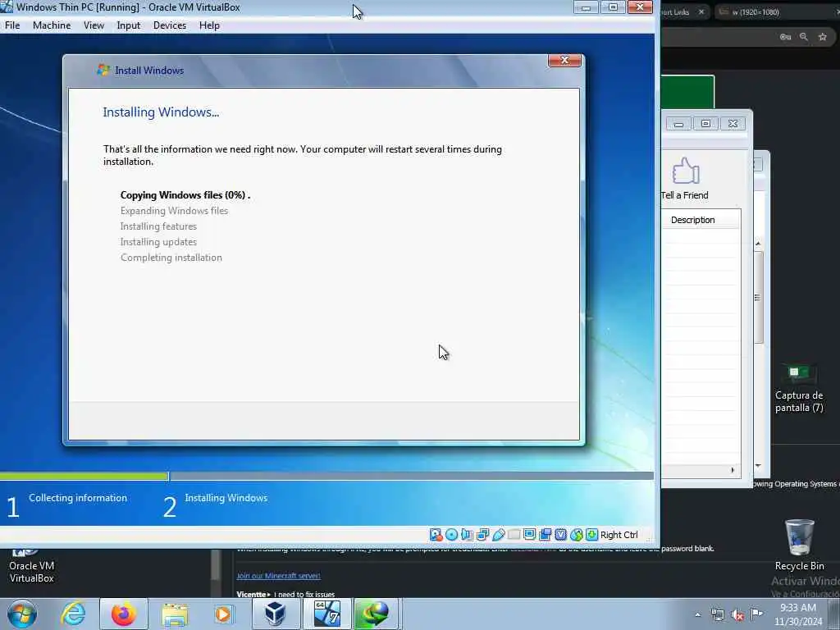Open the Join our Minecraft server link
Viewport: 840px width, 630px height.
tap(279, 576)
